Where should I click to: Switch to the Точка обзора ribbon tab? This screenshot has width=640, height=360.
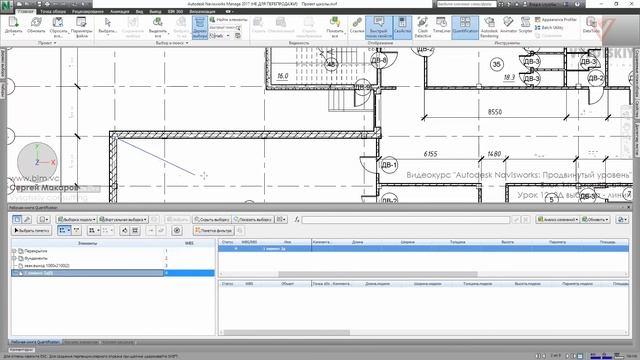(53, 11)
